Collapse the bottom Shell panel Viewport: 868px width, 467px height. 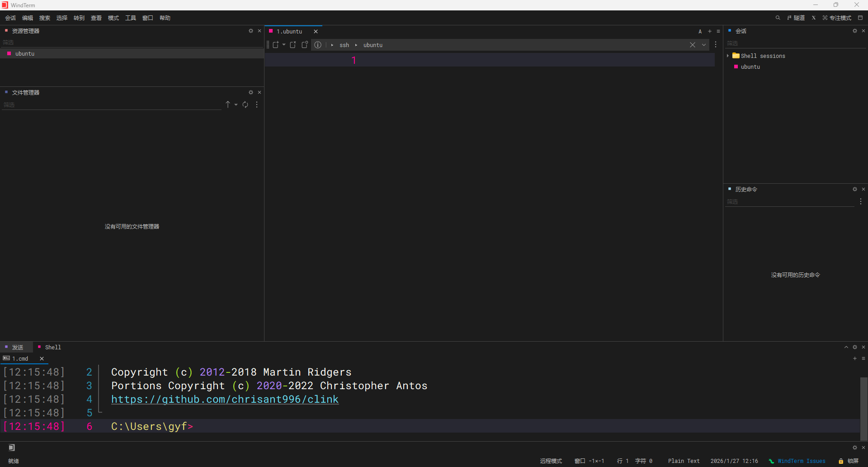tap(846, 347)
